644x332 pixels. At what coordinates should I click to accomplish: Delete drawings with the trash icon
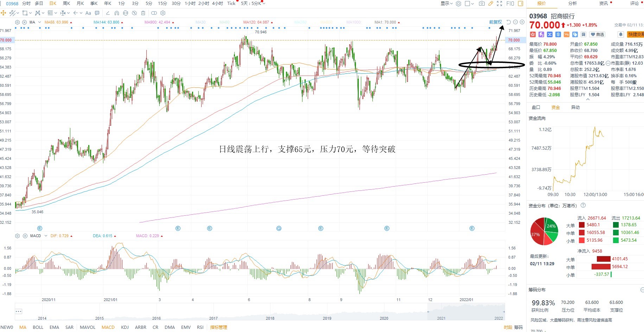point(143,13)
